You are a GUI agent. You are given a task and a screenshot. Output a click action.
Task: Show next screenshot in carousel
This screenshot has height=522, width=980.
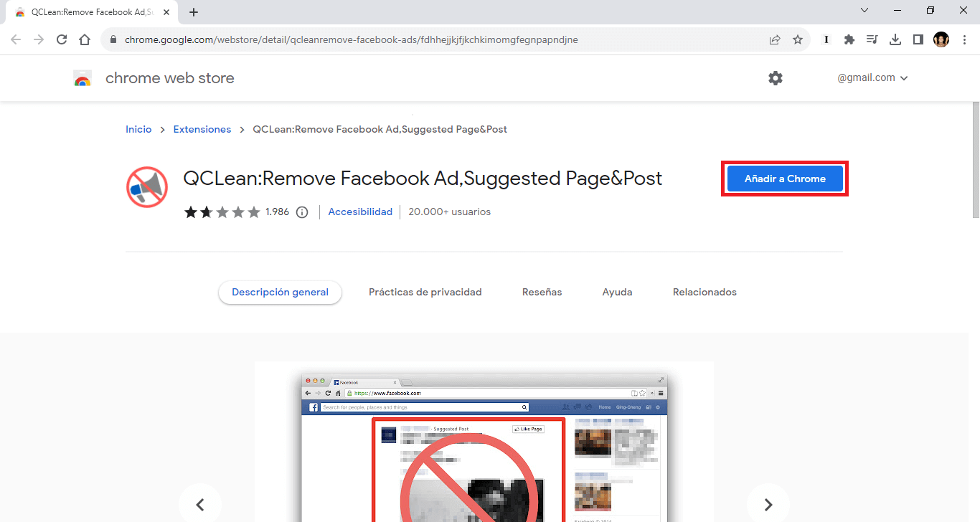768,504
